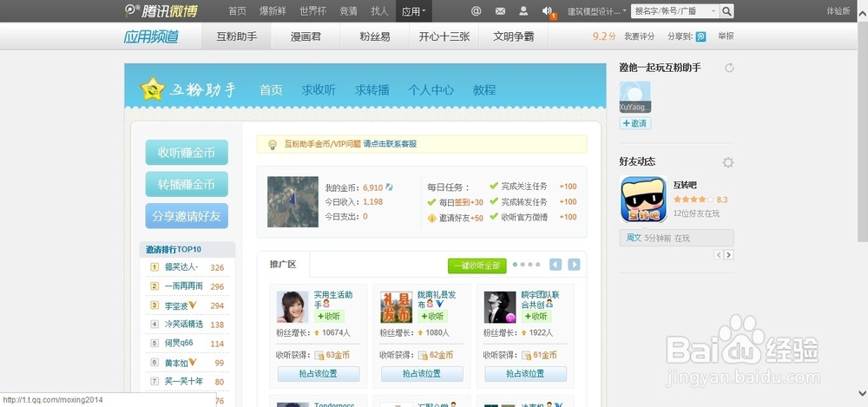Image resolution: width=868 pixels, height=407 pixels.
Task: Open the @ mentions icon
Action: point(476,11)
